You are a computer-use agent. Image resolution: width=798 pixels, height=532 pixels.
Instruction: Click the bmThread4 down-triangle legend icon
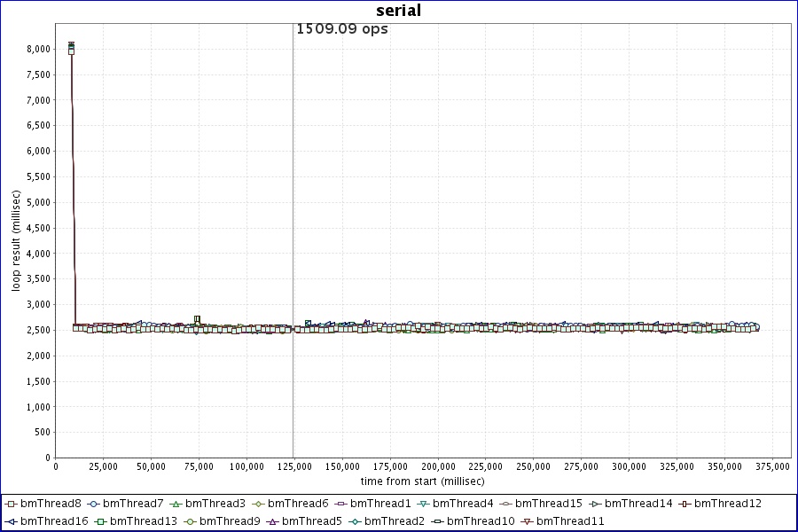pos(423,504)
